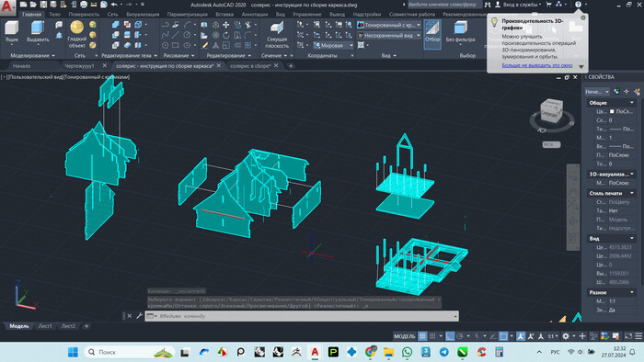This screenshot has width=644, height=362.
Task: Open the Поверхность ribbon tab
Action: pos(84,14)
